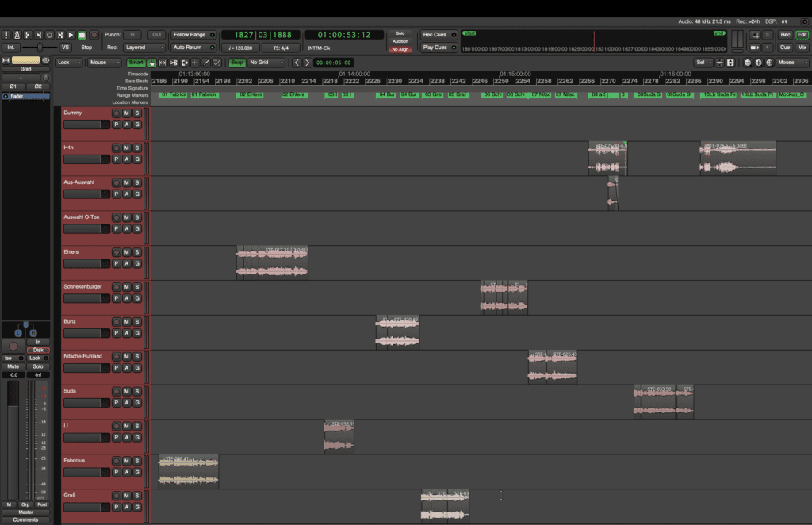Solo the Bunz track
Viewport: 812px width, 525px height.
point(136,322)
